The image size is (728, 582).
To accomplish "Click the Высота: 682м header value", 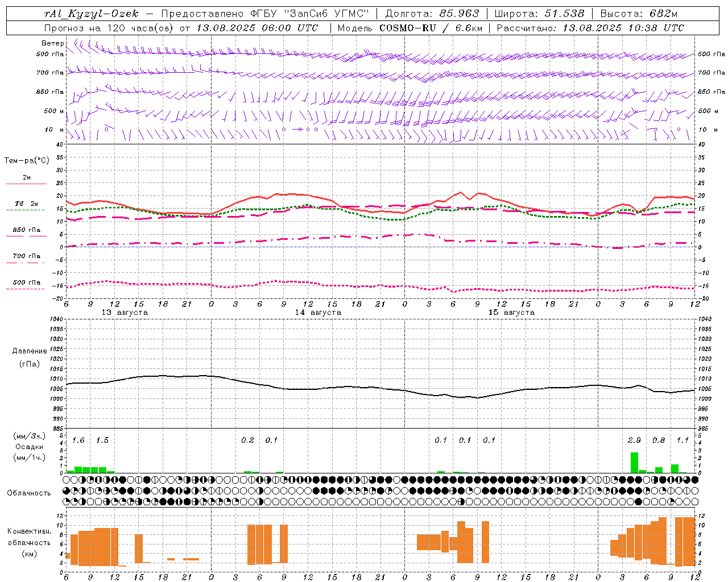I will coord(639,14).
